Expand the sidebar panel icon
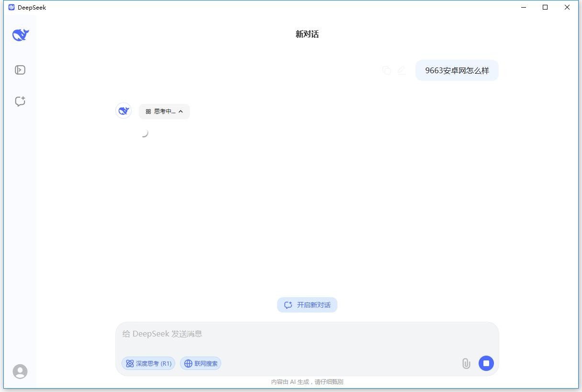 click(20, 70)
